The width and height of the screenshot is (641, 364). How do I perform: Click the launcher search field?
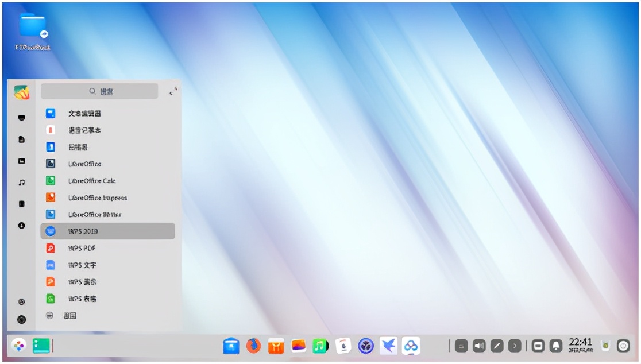pos(100,91)
